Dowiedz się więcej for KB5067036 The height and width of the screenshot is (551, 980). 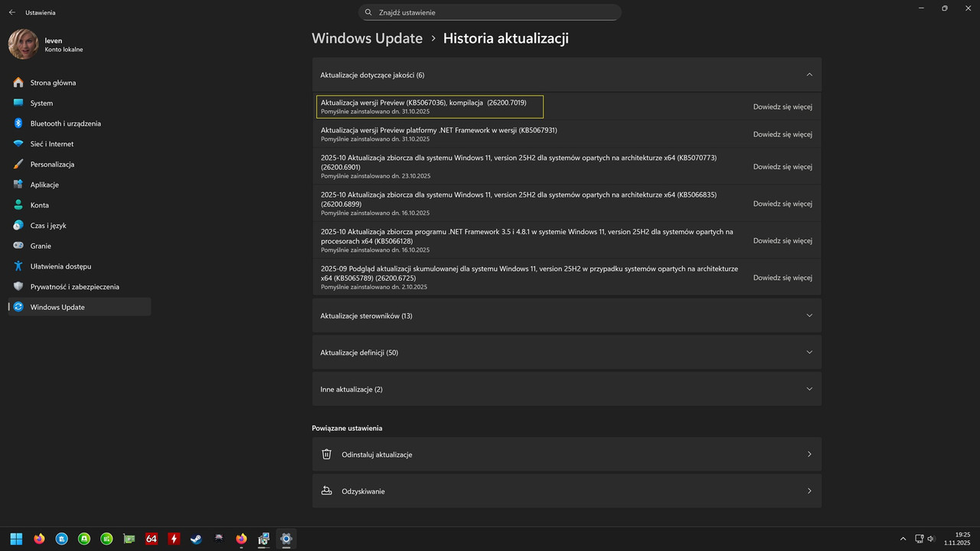[782, 106]
